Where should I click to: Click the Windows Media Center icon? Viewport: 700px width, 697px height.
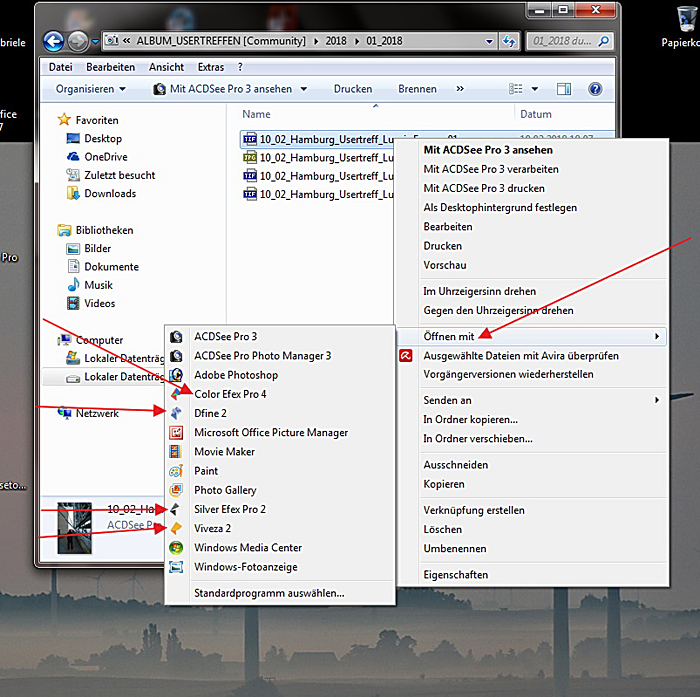[x=176, y=547]
